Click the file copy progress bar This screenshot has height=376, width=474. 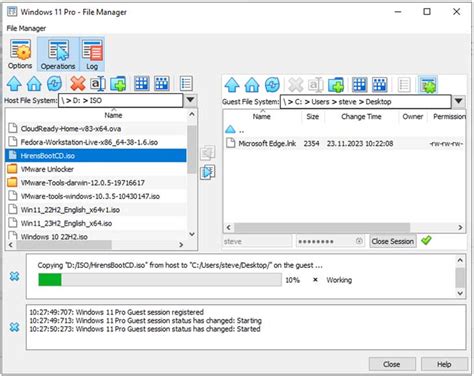coord(160,280)
